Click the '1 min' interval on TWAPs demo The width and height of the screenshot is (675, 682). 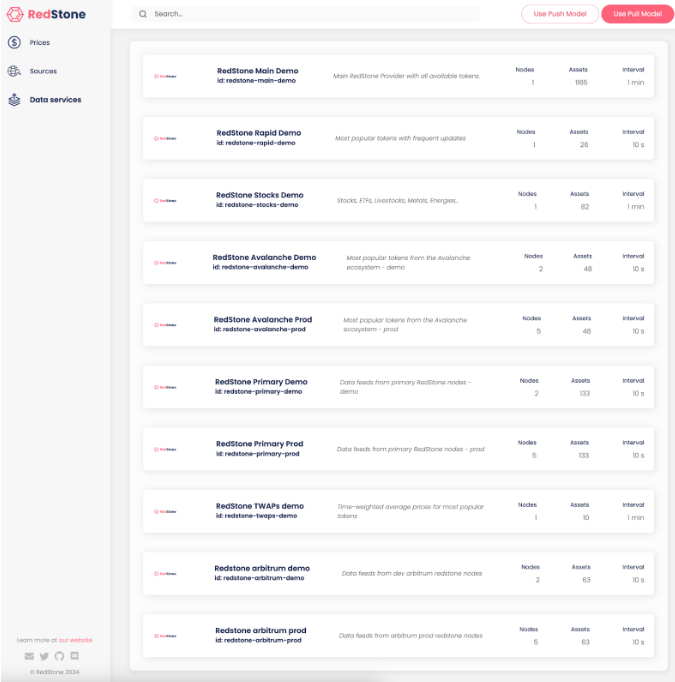click(636, 518)
